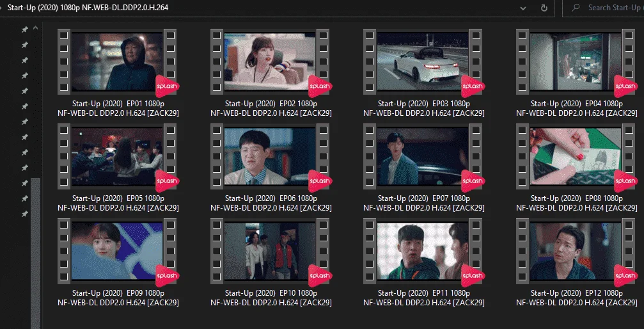Screen dimensions: 644x329
Task: Select the EP08 video thumbnail
Action: coord(576,156)
